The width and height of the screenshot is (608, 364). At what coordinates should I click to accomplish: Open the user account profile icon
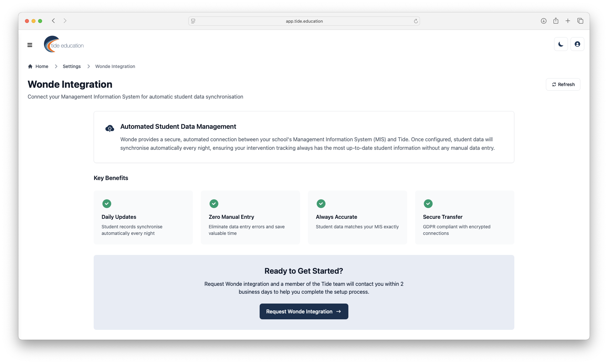click(x=577, y=44)
